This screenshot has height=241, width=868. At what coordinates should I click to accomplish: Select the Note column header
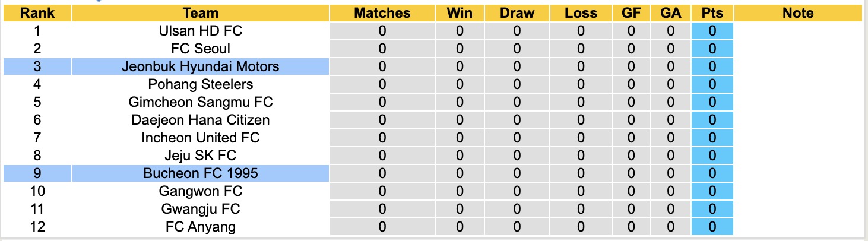tap(798, 13)
